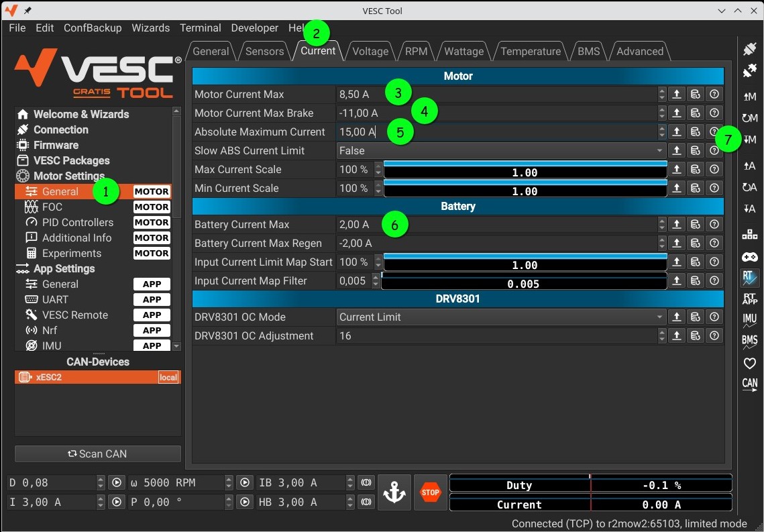Screen dimensions: 764x532
Task: Read the current Battery Current Max value
Action: tap(354, 225)
